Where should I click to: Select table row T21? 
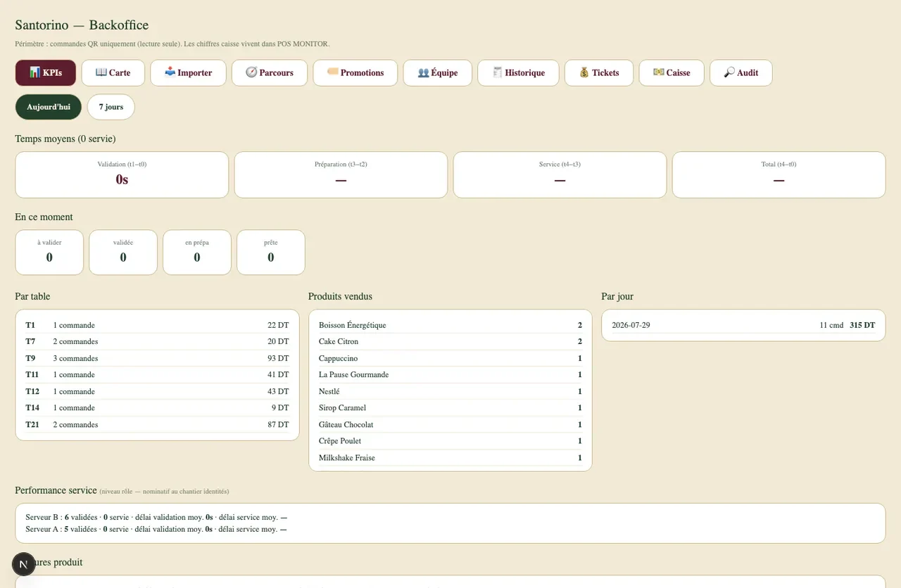point(157,424)
